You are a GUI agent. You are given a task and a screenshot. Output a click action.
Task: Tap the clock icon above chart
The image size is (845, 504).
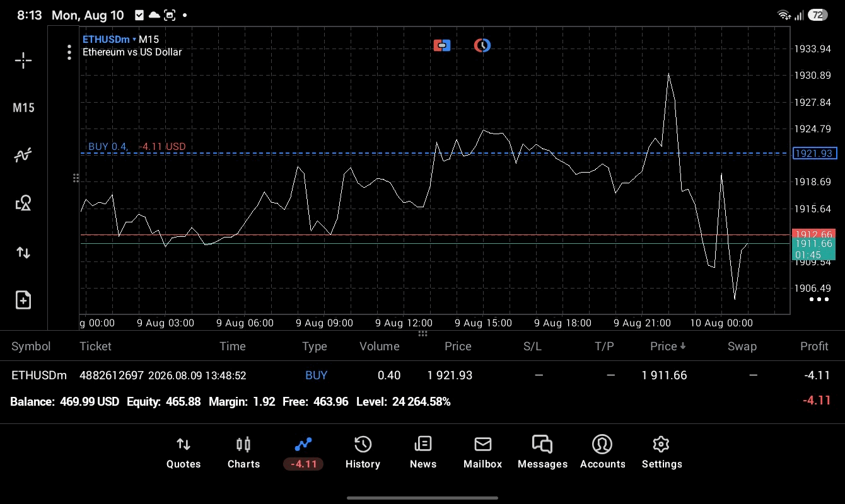482,45
